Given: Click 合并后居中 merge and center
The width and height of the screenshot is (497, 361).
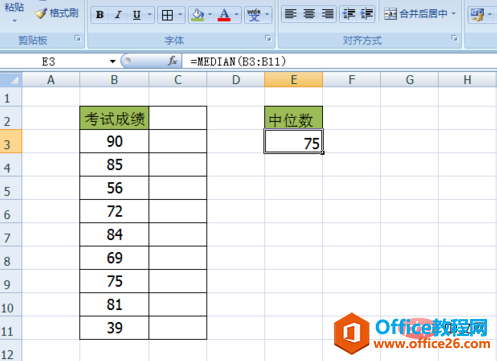Looking at the screenshot, I should [415, 14].
